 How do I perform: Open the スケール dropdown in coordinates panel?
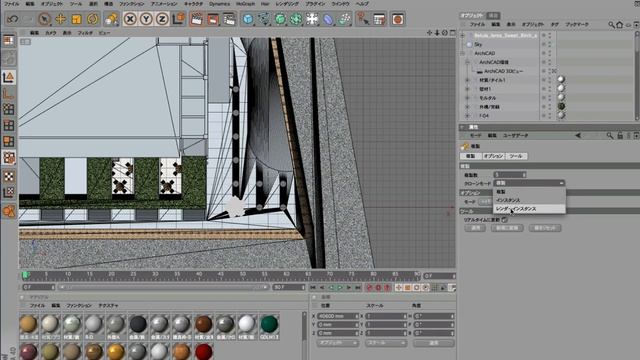point(386,343)
